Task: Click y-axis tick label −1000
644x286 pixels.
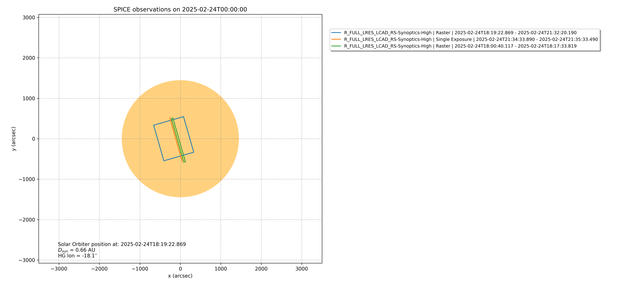Action: point(27,179)
